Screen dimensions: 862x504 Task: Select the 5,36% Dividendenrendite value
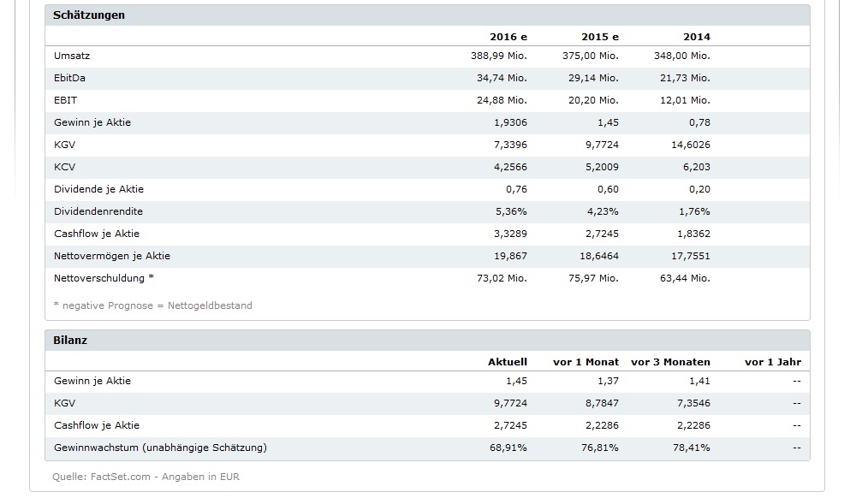pos(510,211)
